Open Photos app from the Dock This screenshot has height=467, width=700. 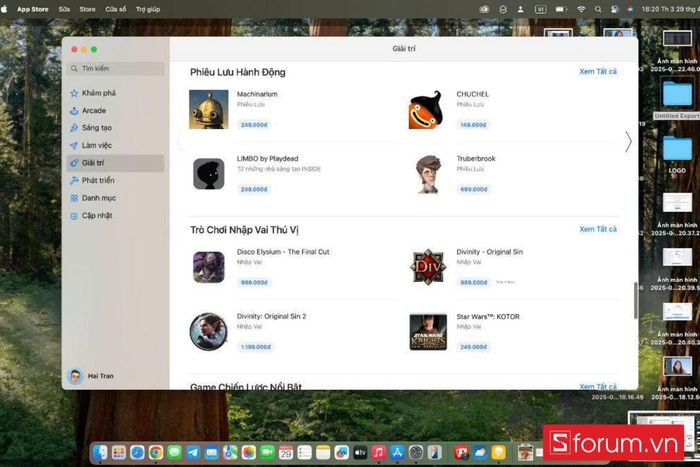[249, 453]
